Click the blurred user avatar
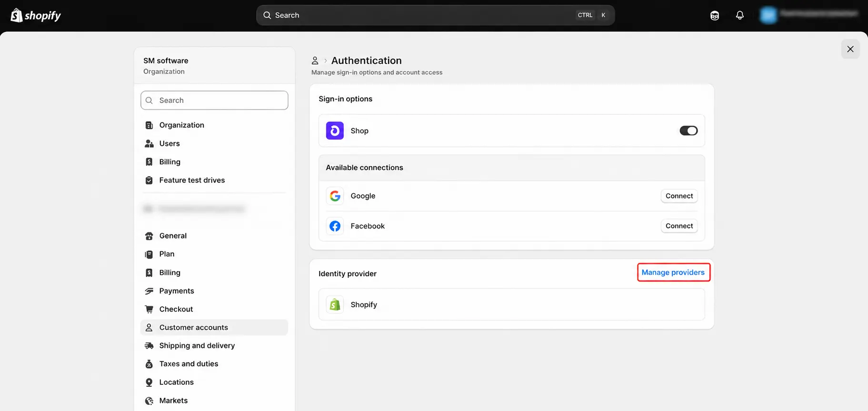Screen dimensions: 868x411 pos(768,15)
